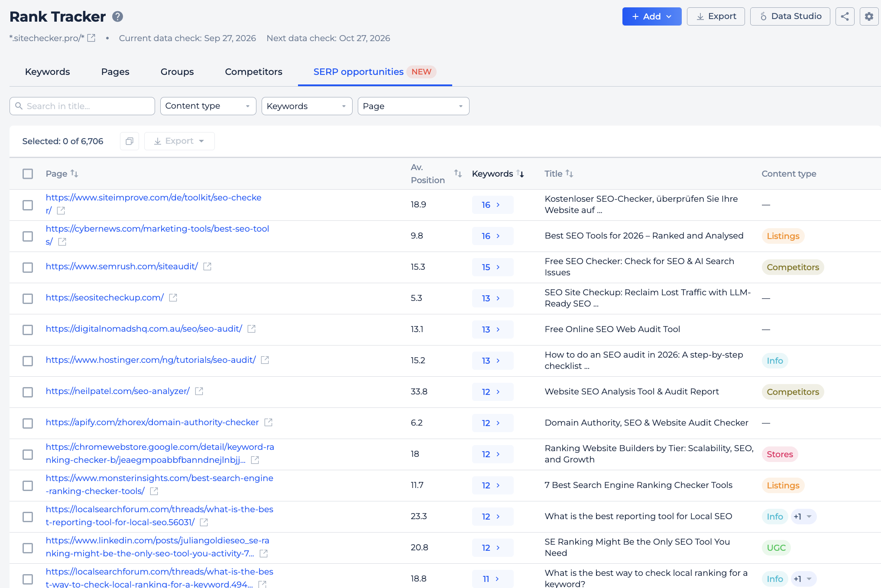Sort by Av. Position column arrows
The image size is (881, 588).
pyautogui.click(x=458, y=174)
